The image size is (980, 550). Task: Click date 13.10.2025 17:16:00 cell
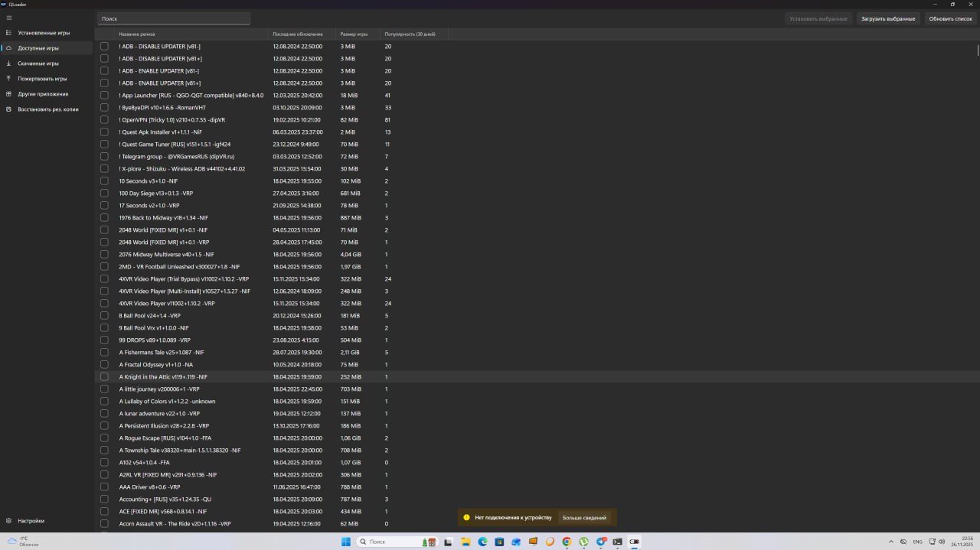[297, 426]
